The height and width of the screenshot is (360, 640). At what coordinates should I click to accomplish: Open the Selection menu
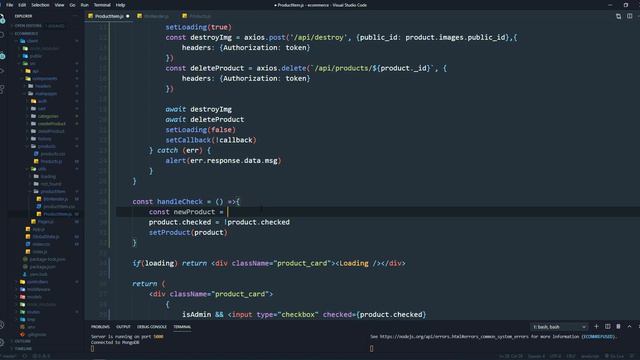pos(40,5)
